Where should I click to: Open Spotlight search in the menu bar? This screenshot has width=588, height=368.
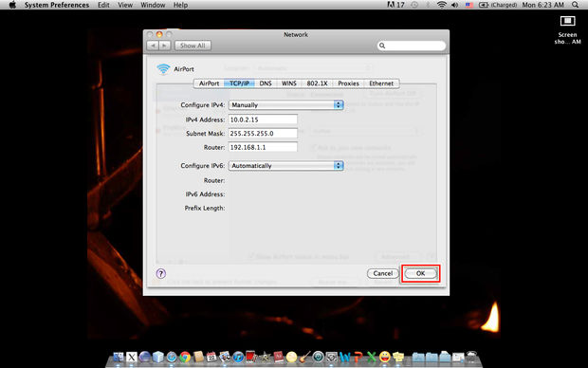575,5
